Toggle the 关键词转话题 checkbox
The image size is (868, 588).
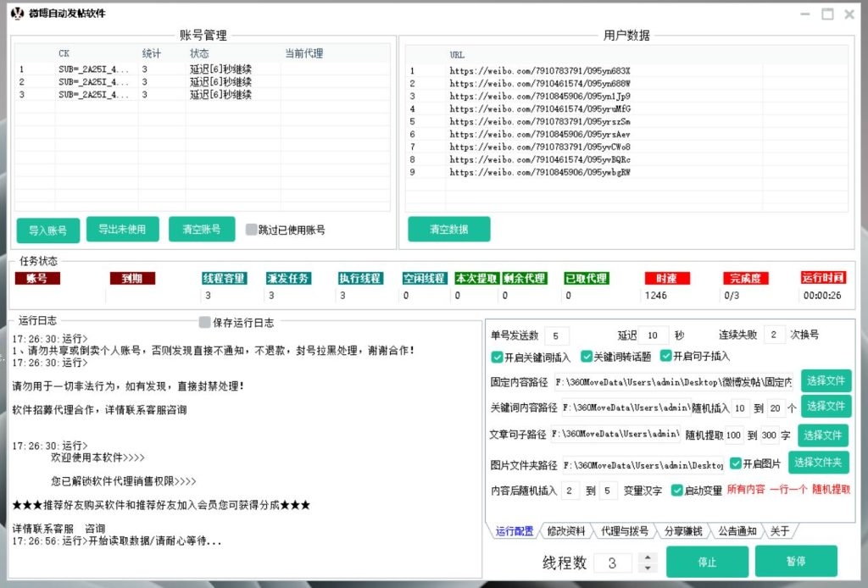click(587, 357)
